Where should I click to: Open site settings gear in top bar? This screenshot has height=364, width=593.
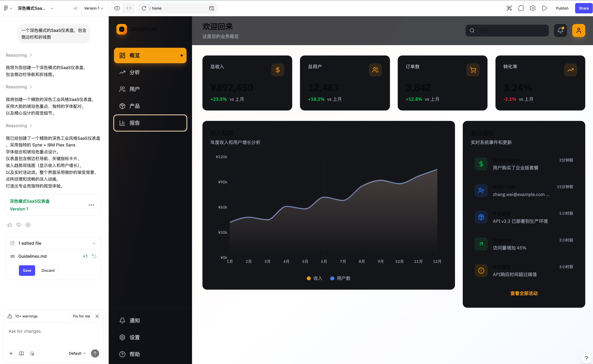(533, 8)
